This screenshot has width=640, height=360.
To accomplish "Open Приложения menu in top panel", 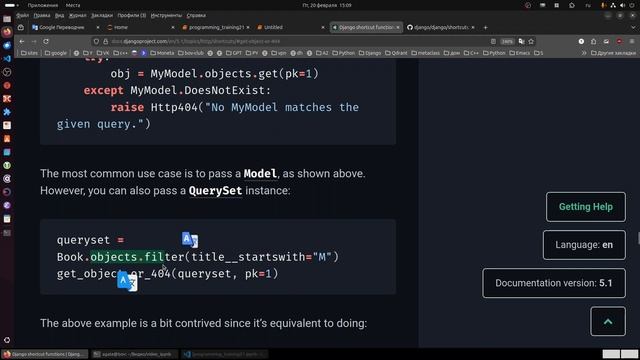I will [x=43, y=5].
